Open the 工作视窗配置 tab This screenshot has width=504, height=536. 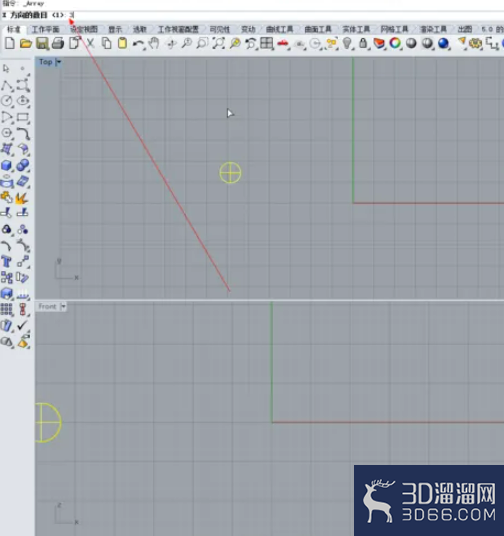[x=178, y=29]
